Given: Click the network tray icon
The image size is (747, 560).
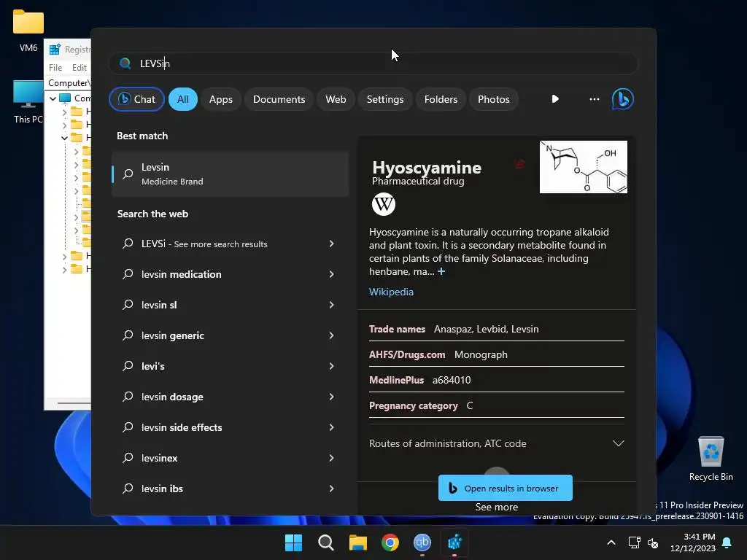Looking at the screenshot, I should pyautogui.click(x=634, y=542).
